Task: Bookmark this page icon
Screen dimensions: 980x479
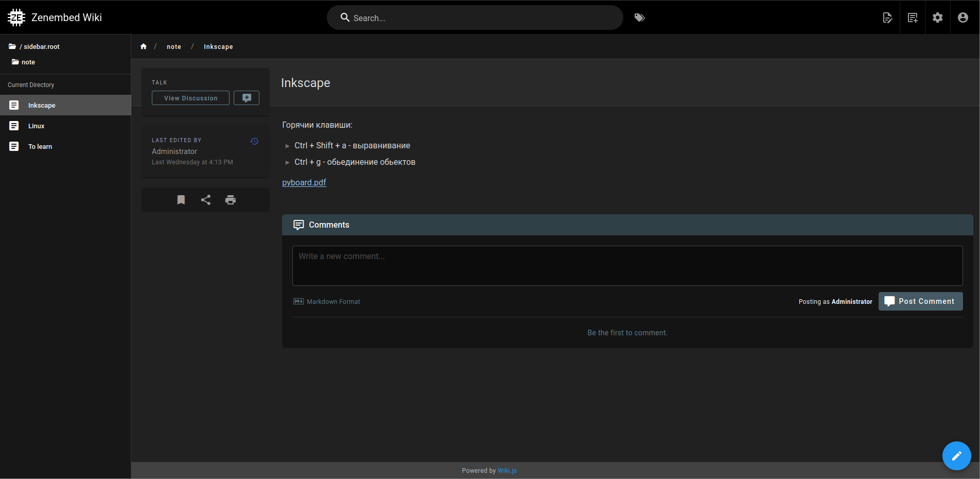Action: [x=181, y=200]
